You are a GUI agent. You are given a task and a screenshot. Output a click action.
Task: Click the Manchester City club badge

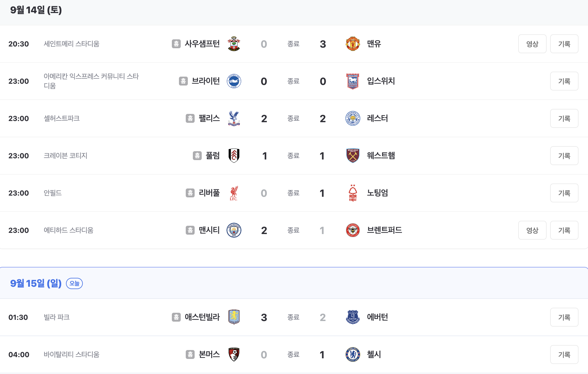coord(234,230)
